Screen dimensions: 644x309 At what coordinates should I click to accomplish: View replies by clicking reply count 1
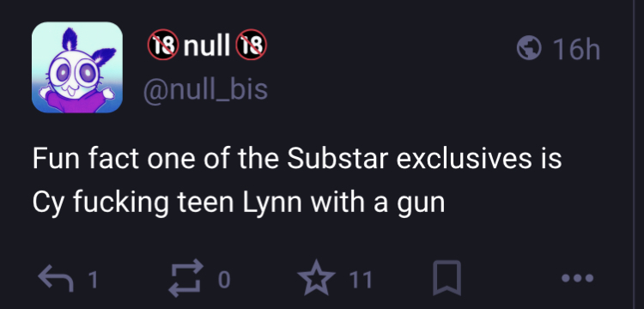tap(93, 280)
